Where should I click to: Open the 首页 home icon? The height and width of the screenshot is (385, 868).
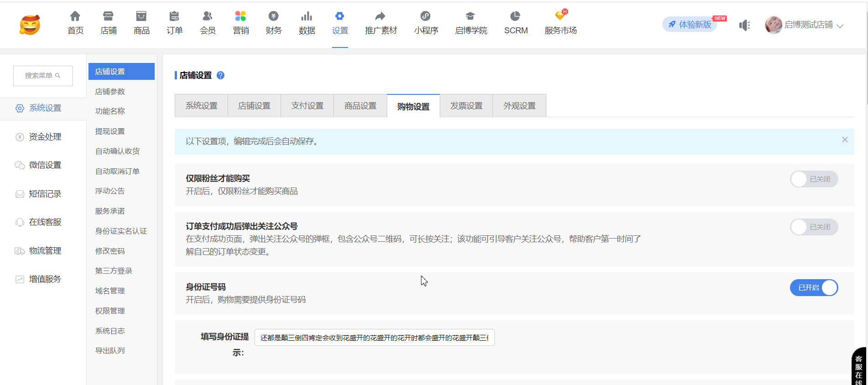(x=75, y=17)
